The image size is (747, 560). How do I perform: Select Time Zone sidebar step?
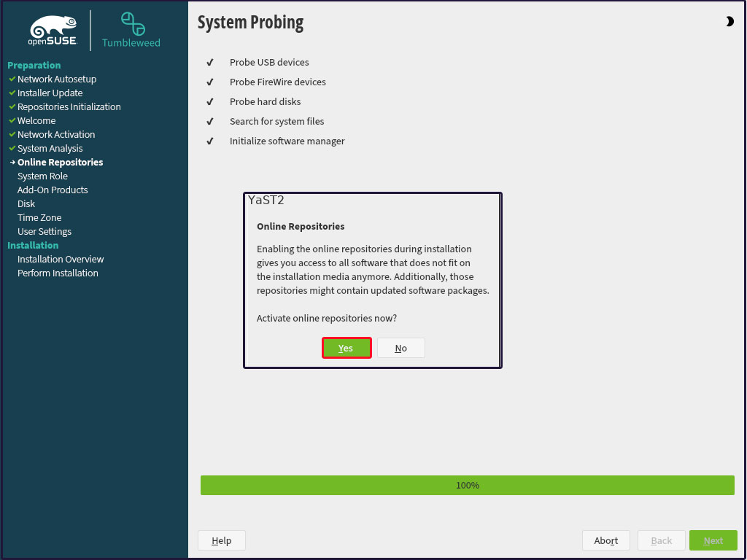click(x=39, y=217)
